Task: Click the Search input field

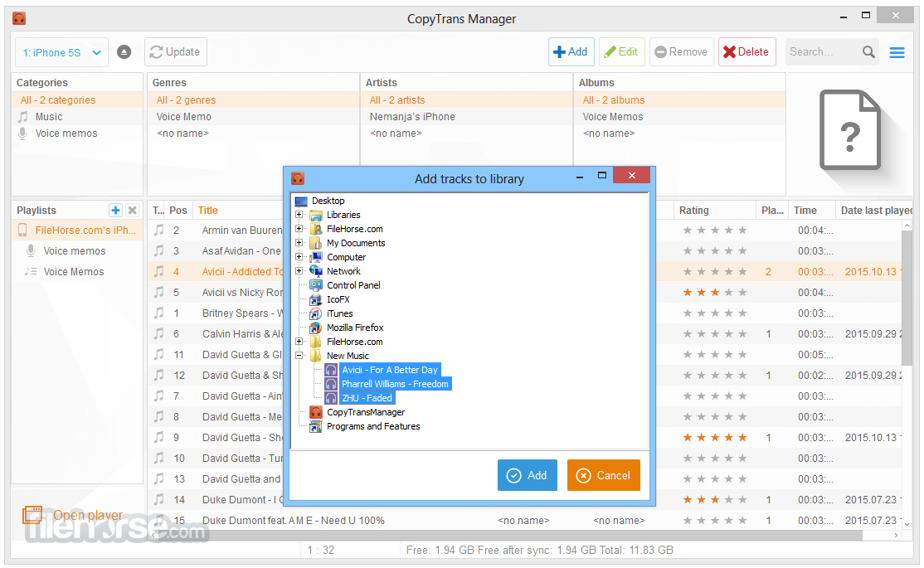Action: [x=823, y=52]
